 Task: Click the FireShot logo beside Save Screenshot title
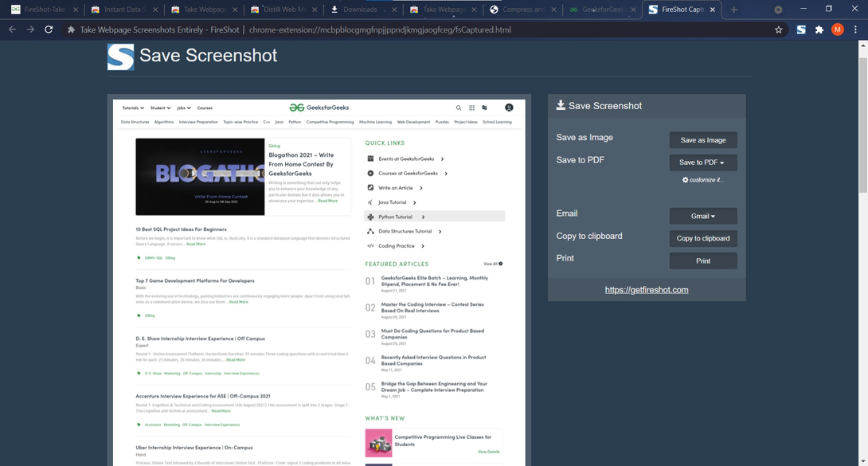(121, 57)
